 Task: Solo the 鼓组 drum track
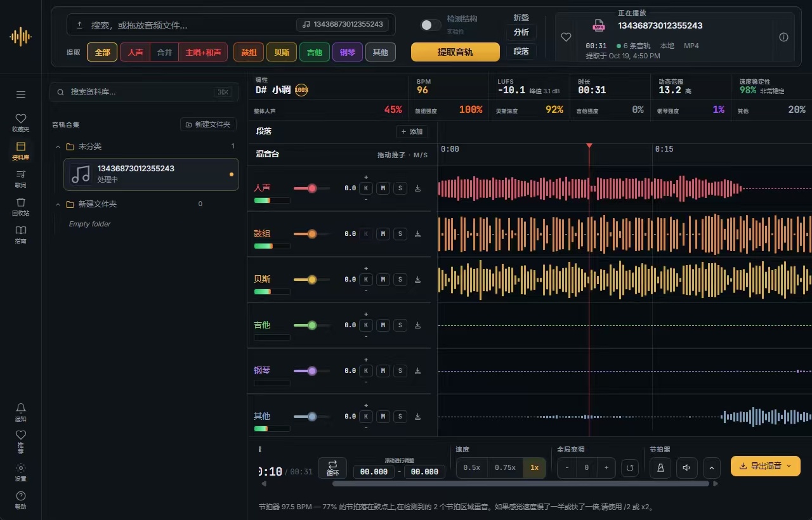pyautogui.click(x=400, y=234)
